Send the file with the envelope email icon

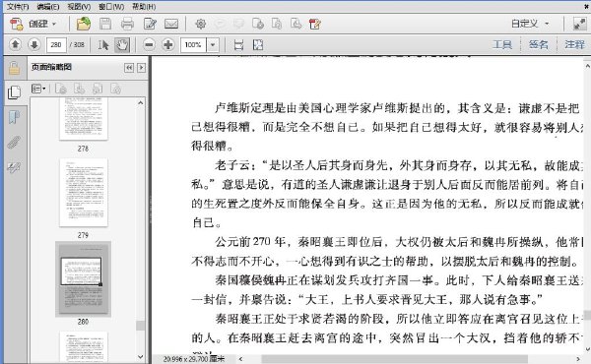171,24
